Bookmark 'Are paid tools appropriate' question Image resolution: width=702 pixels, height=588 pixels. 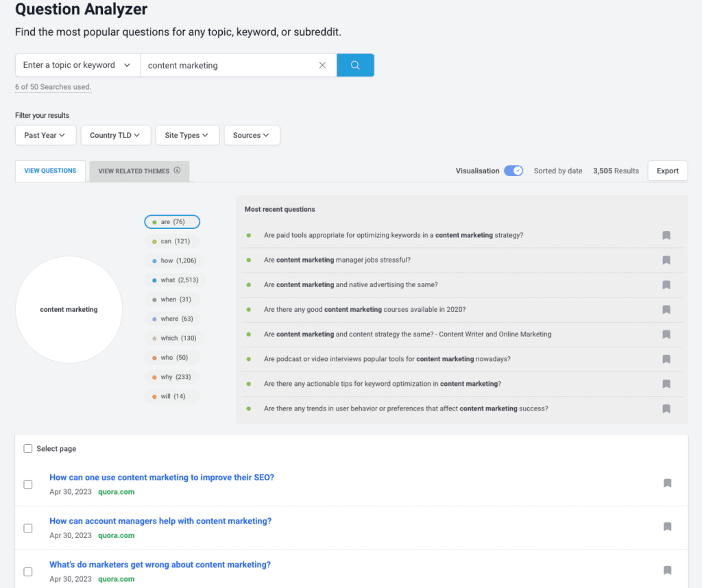(666, 235)
